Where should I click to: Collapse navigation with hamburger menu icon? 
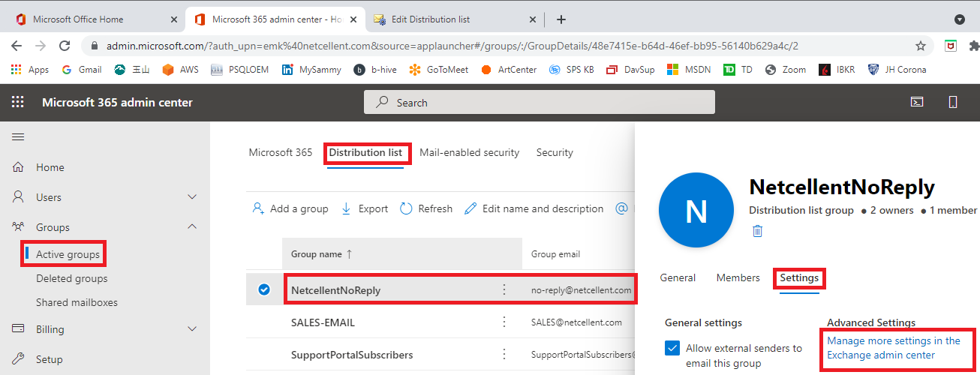point(18,136)
